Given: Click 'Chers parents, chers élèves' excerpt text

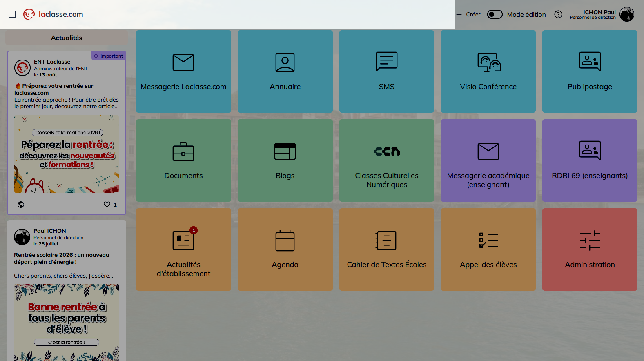Looking at the screenshot, I should click(x=63, y=276).
